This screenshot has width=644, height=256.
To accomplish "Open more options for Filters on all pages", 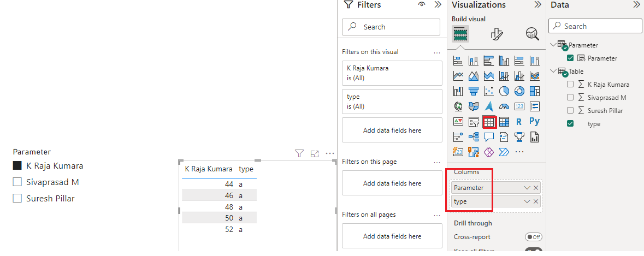I will point(436,215).
